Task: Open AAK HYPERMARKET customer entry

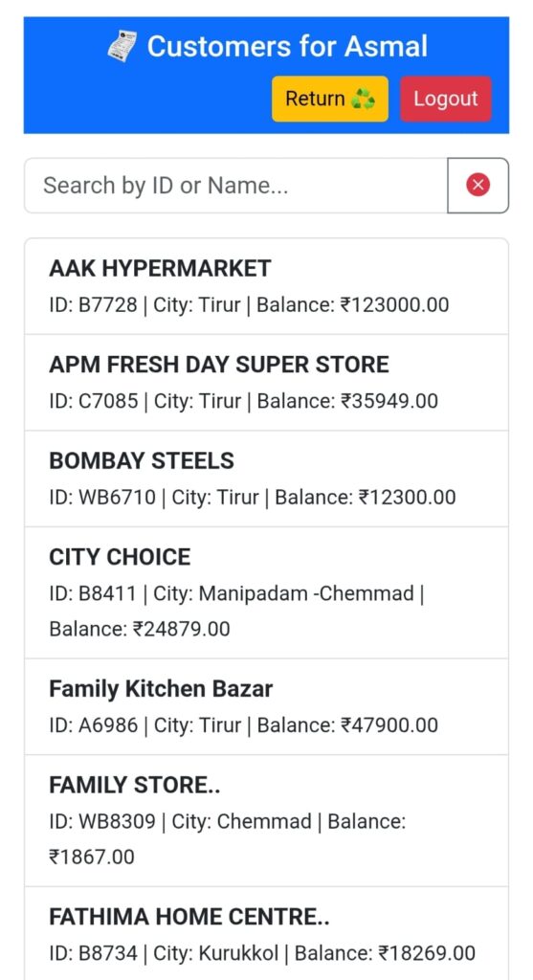Action: [266, 286]
